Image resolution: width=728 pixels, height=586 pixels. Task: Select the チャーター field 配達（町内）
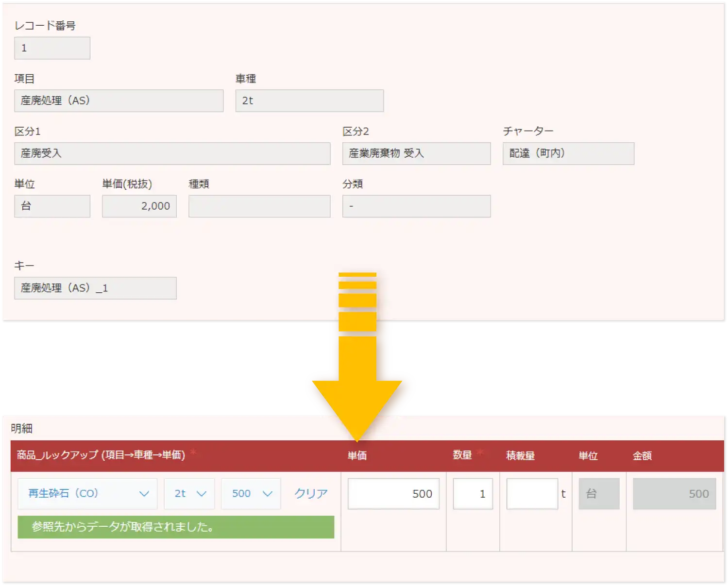568,153
